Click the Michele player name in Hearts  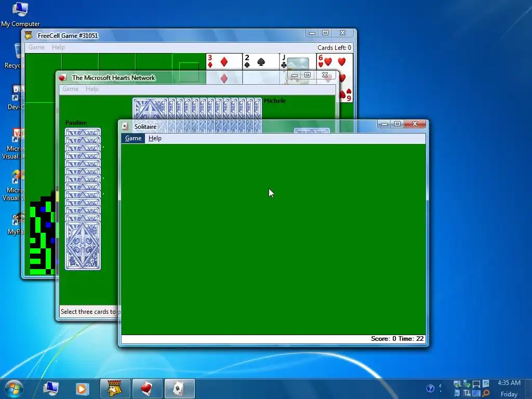(x=275, y=101)
